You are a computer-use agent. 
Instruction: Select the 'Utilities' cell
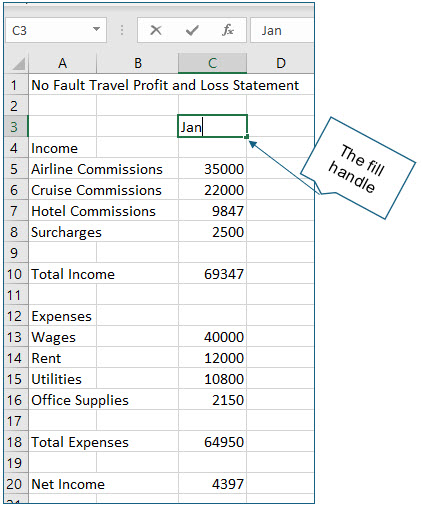63,379
